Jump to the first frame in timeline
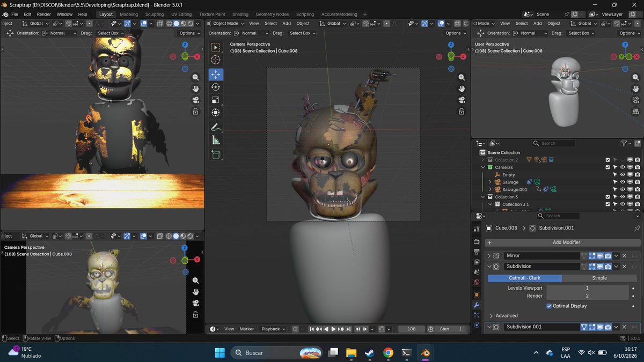The width and height of the screenshot is (644, 362). pos(312,329)
